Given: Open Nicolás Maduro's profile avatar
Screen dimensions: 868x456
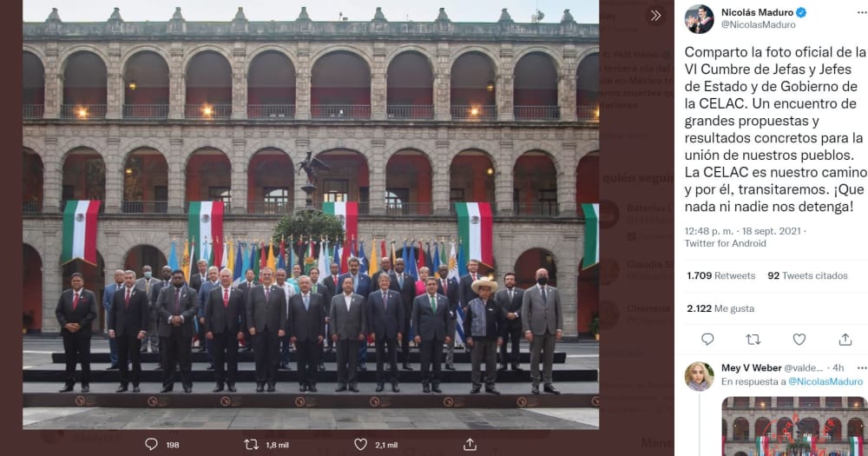Looking at the screenshot, I should pyautogui.click(x=699, y=19).
